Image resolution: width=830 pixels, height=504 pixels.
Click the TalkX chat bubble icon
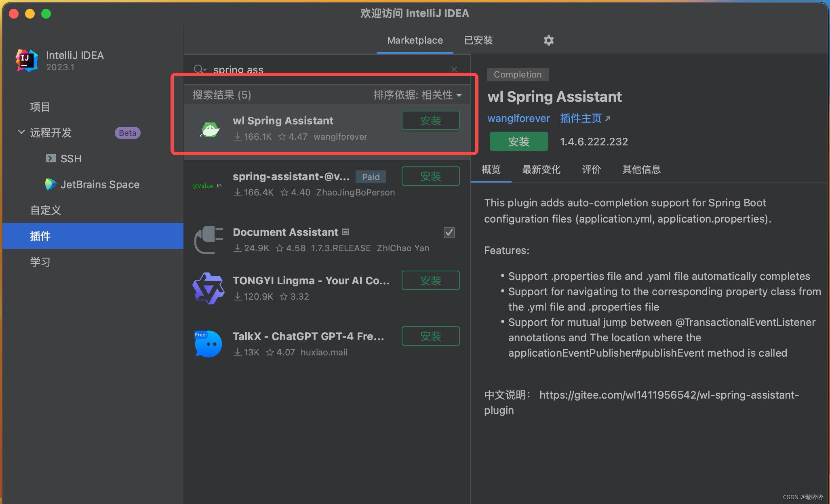(x=209, y=344)
